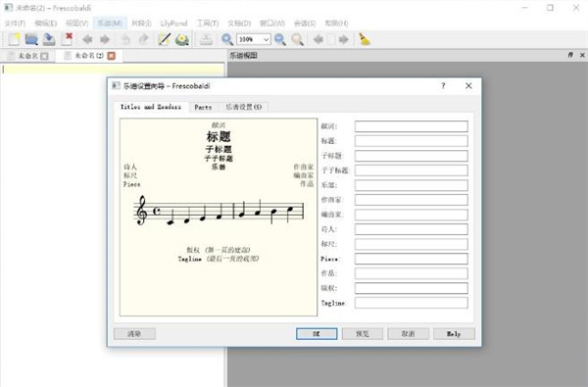The width and height of the screenshot is (588, 387).
Task: Open the 窗口(W) menu
Action: pos(272,24)
